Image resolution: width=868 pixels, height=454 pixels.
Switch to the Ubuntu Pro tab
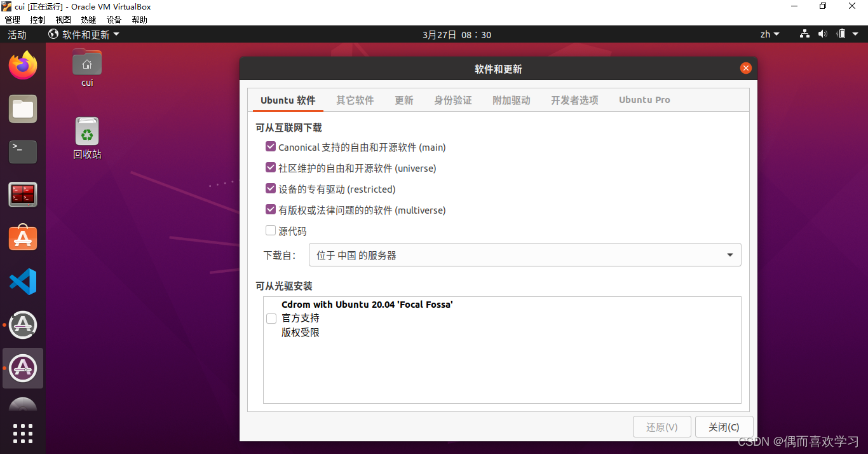644,100
